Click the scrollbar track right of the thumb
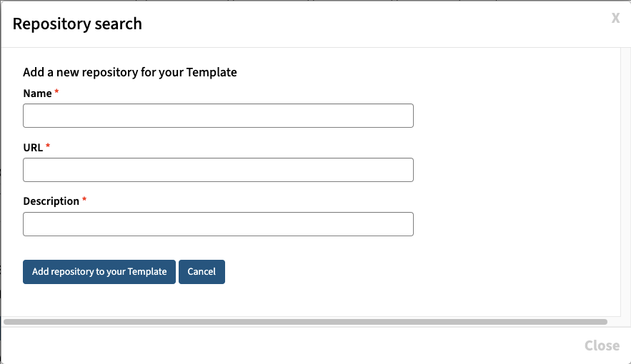Viewport: 631px width, 364px height. pos(613,322)
